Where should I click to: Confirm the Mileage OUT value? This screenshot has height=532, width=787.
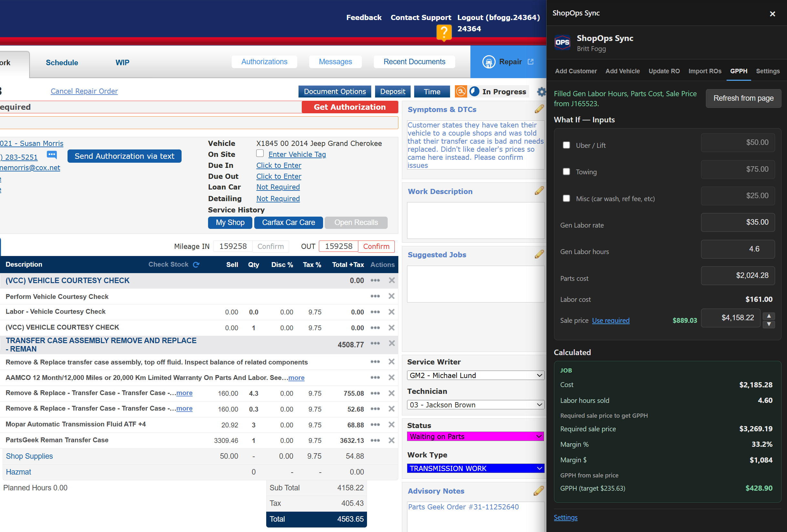[x=376, y=246]
